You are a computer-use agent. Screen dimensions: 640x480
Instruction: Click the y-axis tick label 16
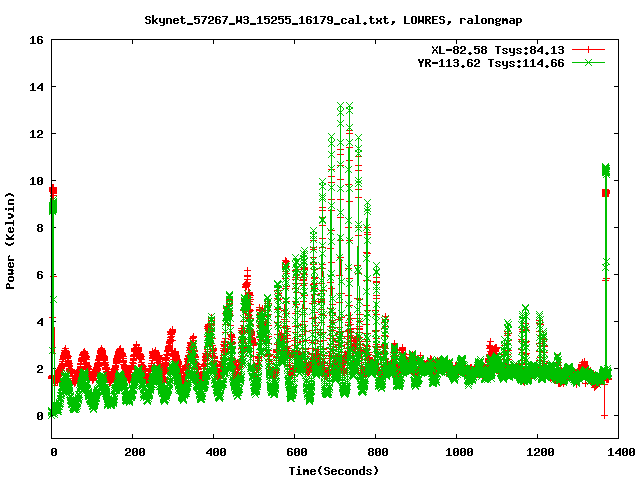click(36, 40)
